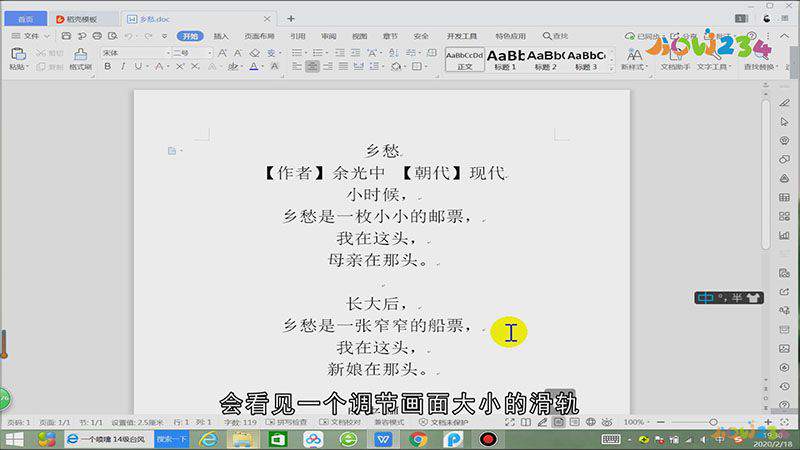
Task: Click the highlight color button
Action: [232, 66]
